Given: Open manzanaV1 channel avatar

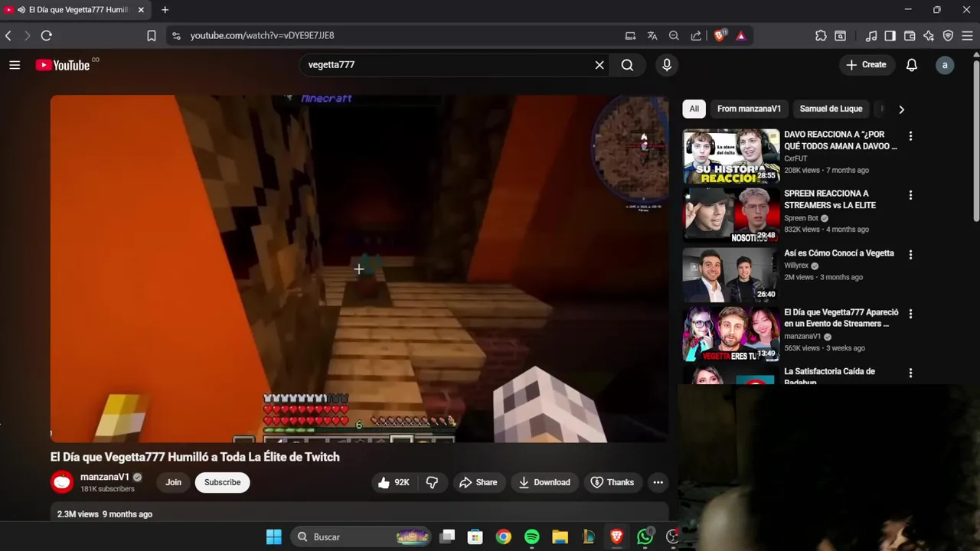Looking at the screenshot, I should [62, 482].
